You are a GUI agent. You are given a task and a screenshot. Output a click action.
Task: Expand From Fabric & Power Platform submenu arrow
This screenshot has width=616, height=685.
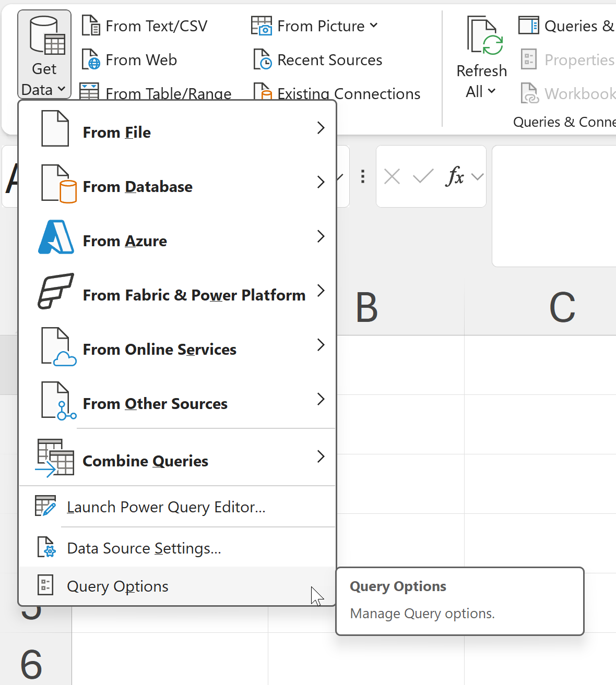(321, 291)
